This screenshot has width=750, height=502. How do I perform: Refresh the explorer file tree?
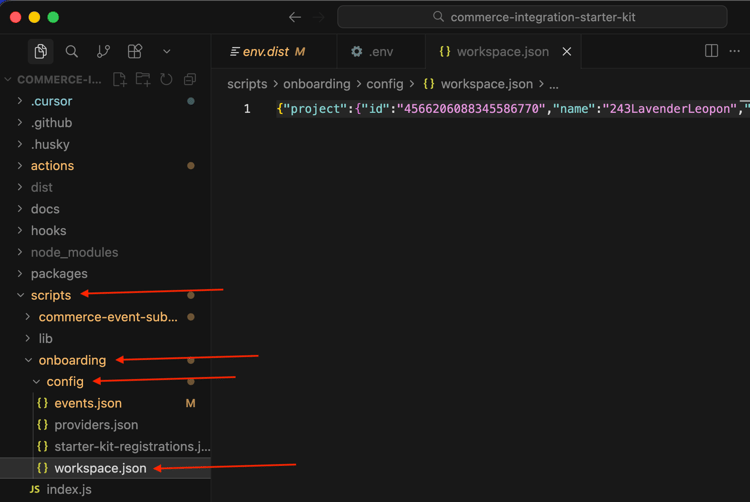(x=166, y=79)
